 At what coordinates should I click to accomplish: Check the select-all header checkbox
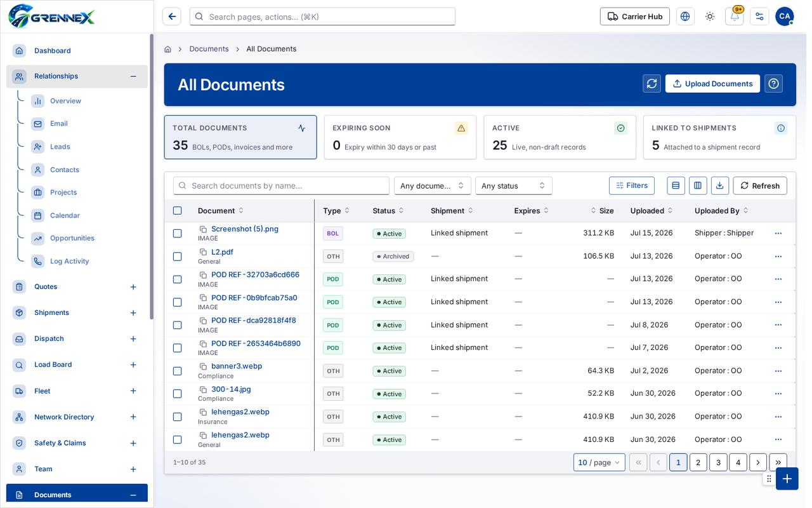(178, 211)
